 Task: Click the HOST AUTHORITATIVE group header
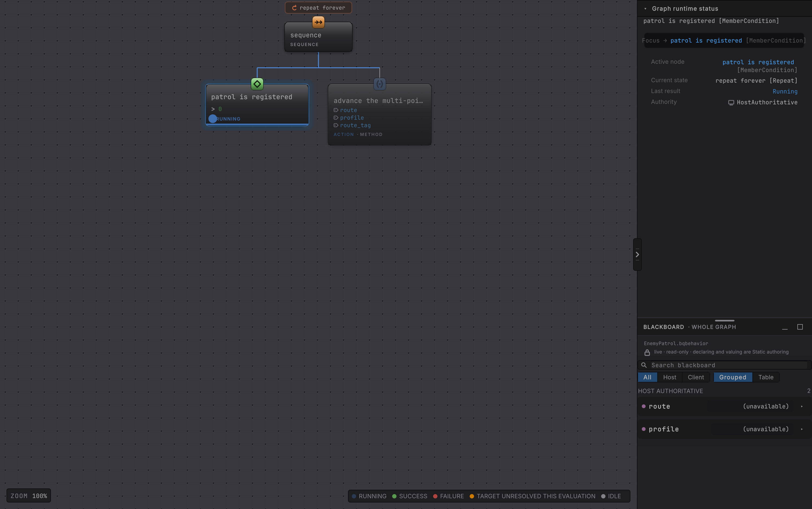pos(724,391)
